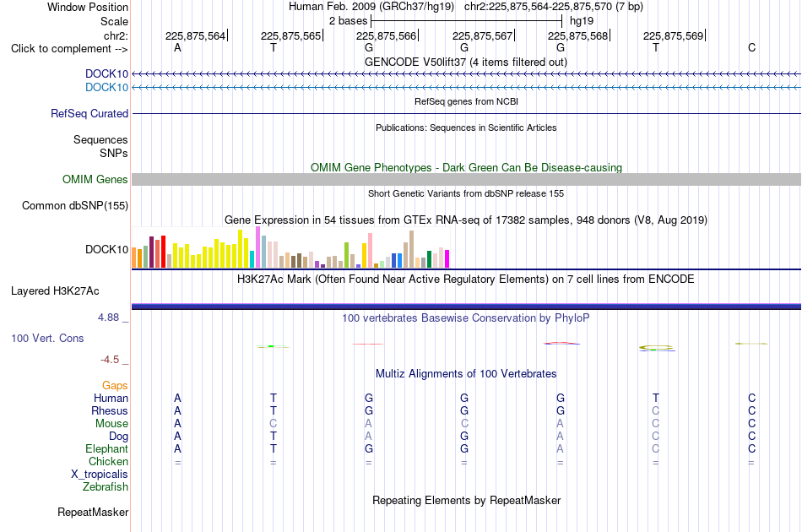The width and height of the screenshot is (802, 532).
Task: Click the Rhesus species label
Action: [110, 410]
